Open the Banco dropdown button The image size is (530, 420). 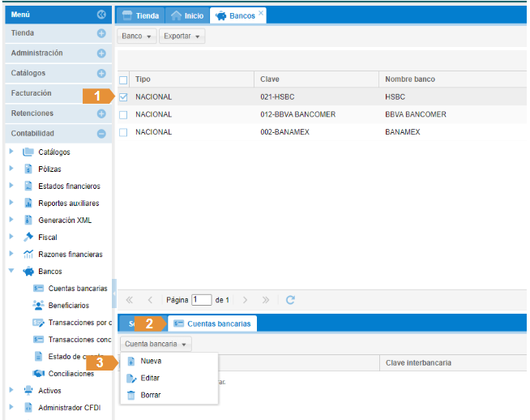[x=136, y=36]
